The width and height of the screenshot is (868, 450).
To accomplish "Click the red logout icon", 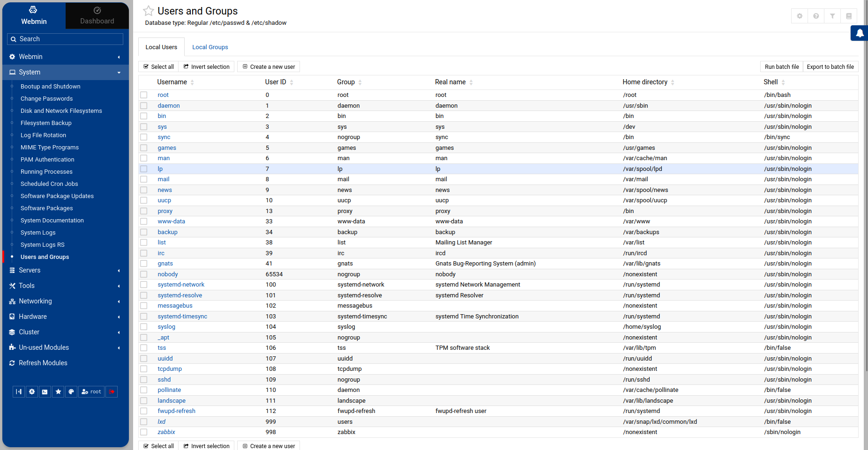I will click(112, 392).
